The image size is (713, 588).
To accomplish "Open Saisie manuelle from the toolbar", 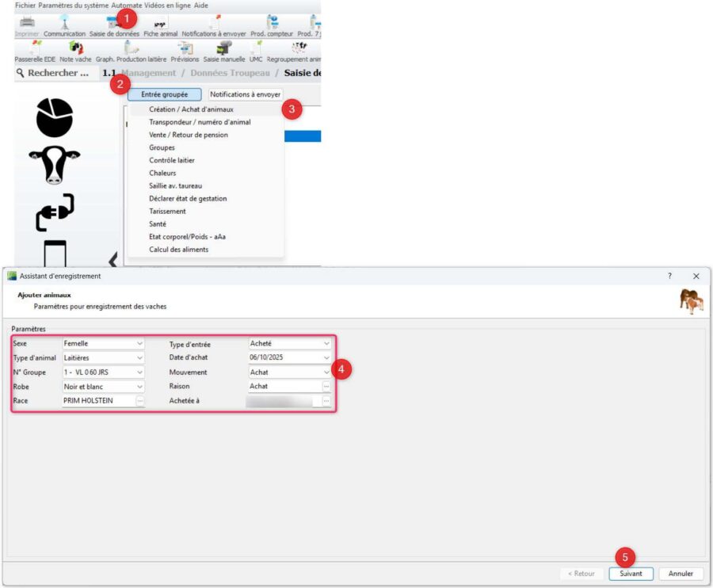I will (x=223, y=51).
